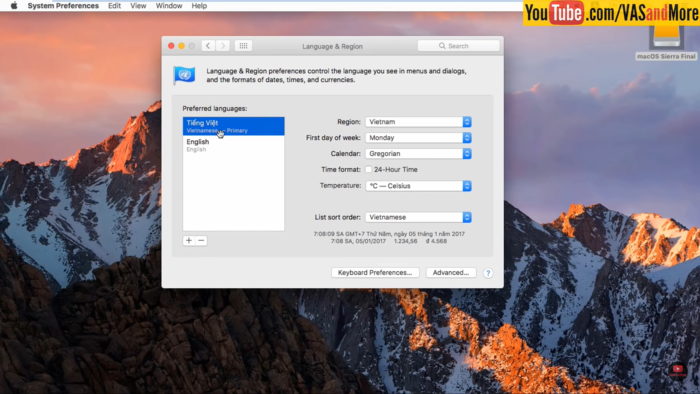Open the Help menu
The width and height of the screenshot is (700, 394).
pyautogui.click(x=199, y=6)
